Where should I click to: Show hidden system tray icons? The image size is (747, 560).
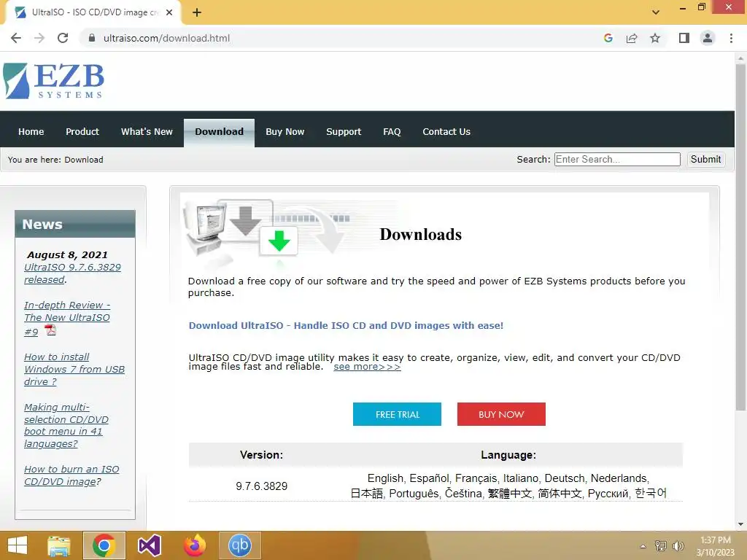tap(643, 546)
